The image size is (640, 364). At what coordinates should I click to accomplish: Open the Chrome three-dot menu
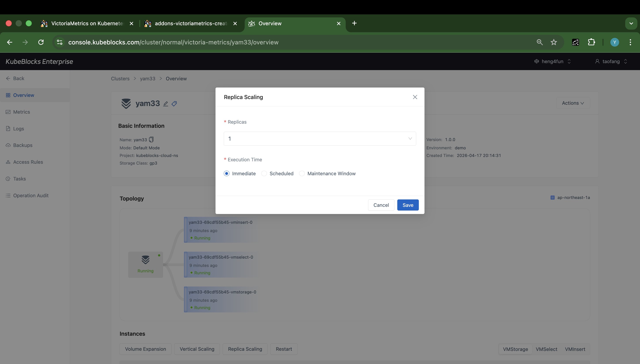click(630, 42)
